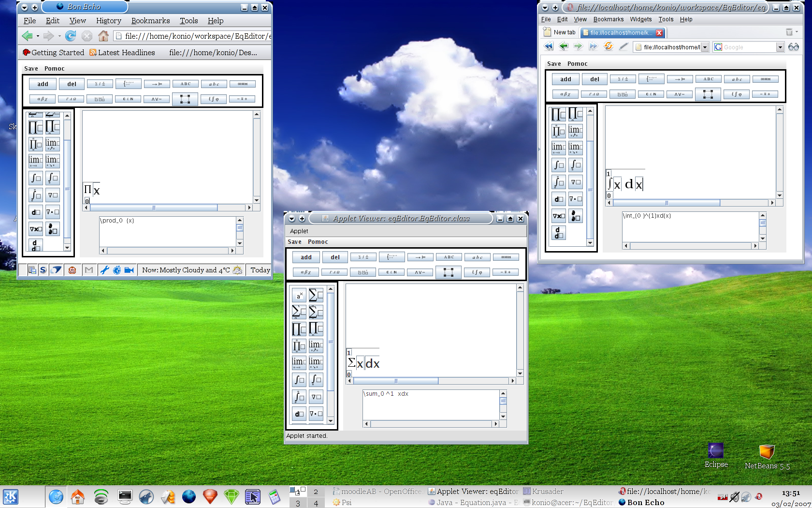
Task: Open braces/matrix category in Applet Viewer toolbar
Action: pyautogui.click(x=392, y=257)
